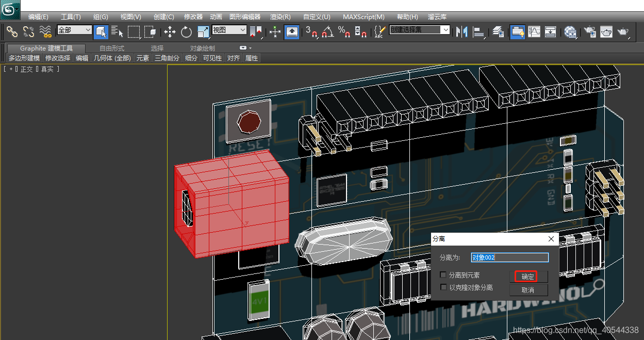
Task: Click the Bind to Space Warp icon
Action: [x=45, y=32]
